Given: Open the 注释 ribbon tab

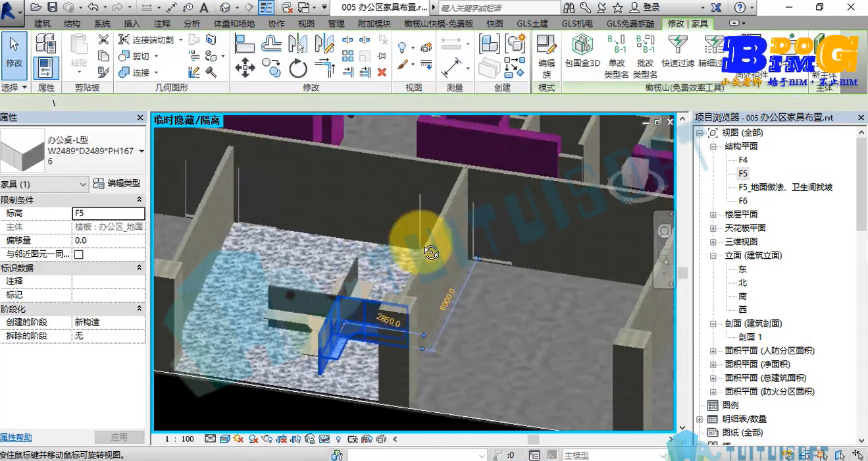Looking at the screenshot, I should pos(162,24).
